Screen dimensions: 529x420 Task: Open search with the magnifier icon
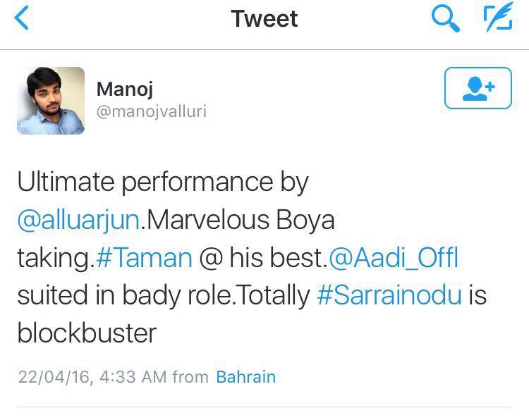[x=444, y=19]
